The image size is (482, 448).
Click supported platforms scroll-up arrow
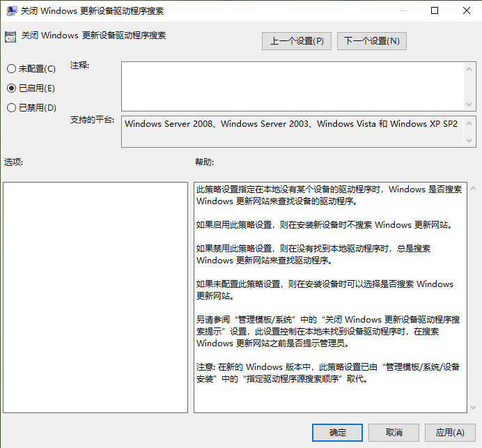[x=469, y=123]
